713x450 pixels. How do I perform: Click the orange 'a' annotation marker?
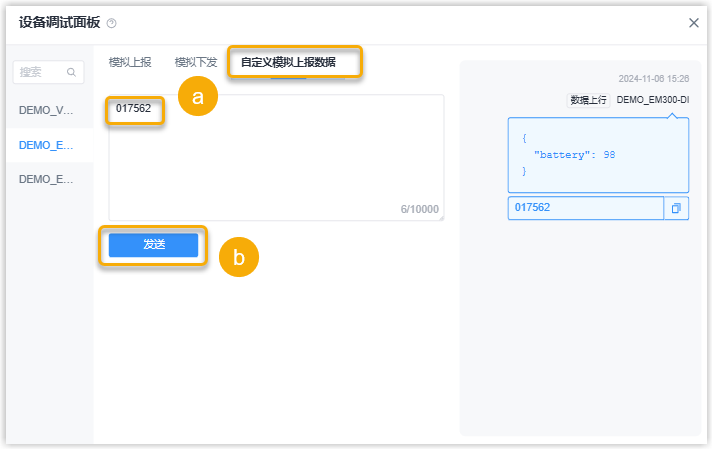click(x=198, y=97)
